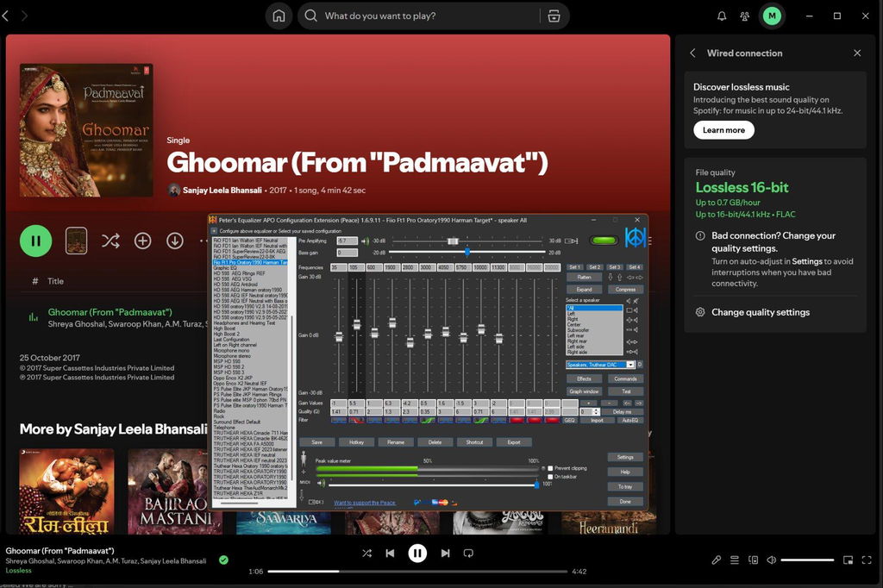Click the GEQ button in Peace
883x588 pixels.
(570, 420)
